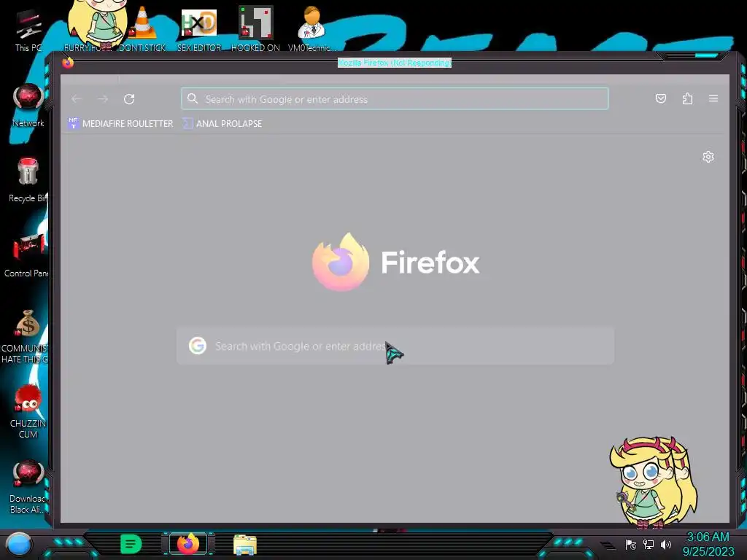747x560 pixels.
Task: Click the Firefox title bar icon
Action: coord(68,63)
